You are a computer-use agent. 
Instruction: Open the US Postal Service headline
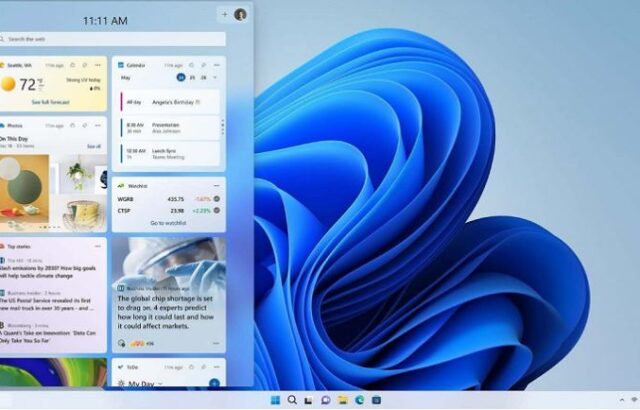pyautogui.click(x=46, y=304)
